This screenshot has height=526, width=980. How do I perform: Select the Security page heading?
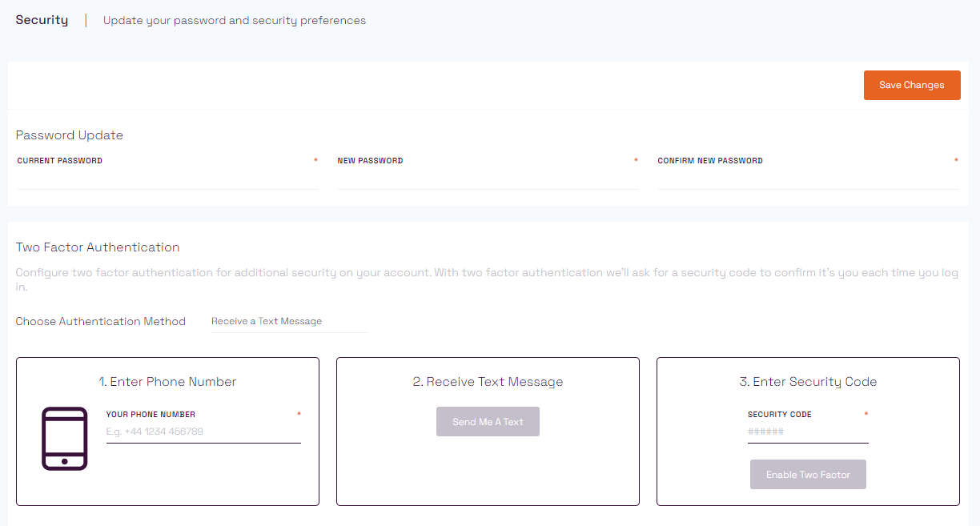coord(42,19)
